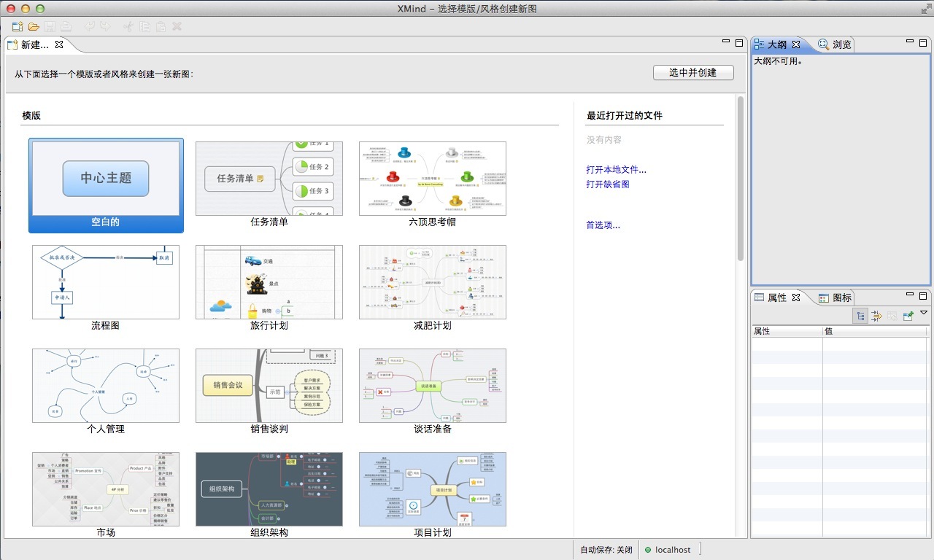
Task: Click the Open file folder icon
Action: [x=34, y=26]
